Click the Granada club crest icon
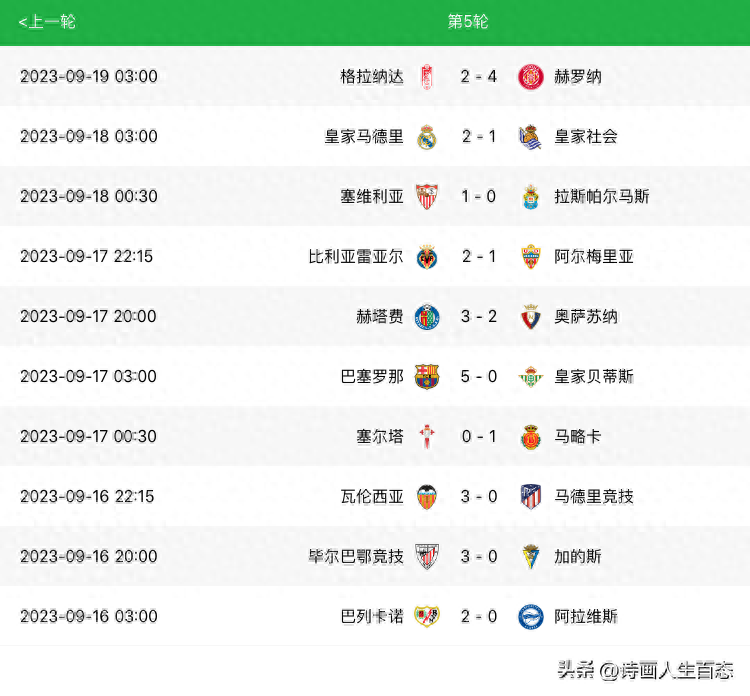The width and height of the screenshot is (750, 696). [427, 77]
